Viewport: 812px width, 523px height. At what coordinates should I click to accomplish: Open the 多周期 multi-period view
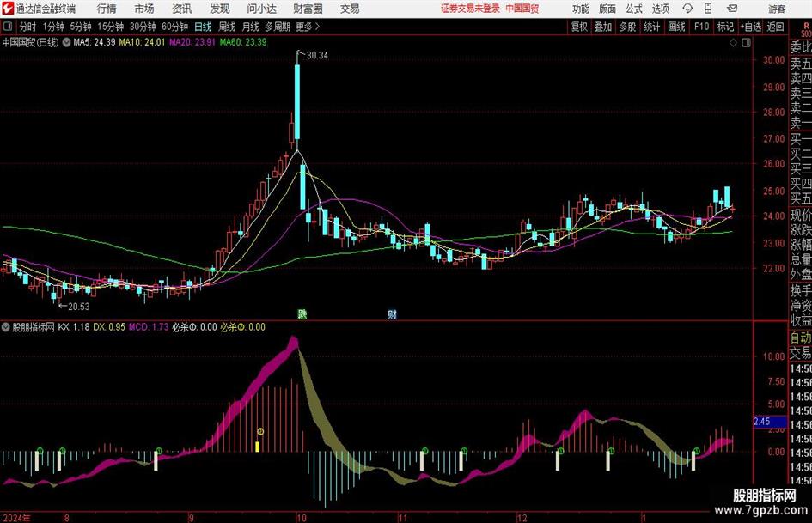click(278, 27)
